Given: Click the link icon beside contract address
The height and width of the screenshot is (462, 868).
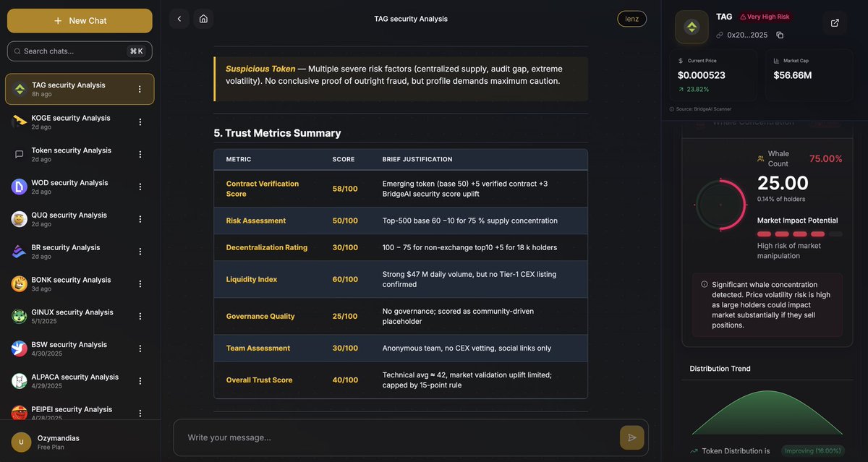Looking at the screenshot, I should coord(720,35).
